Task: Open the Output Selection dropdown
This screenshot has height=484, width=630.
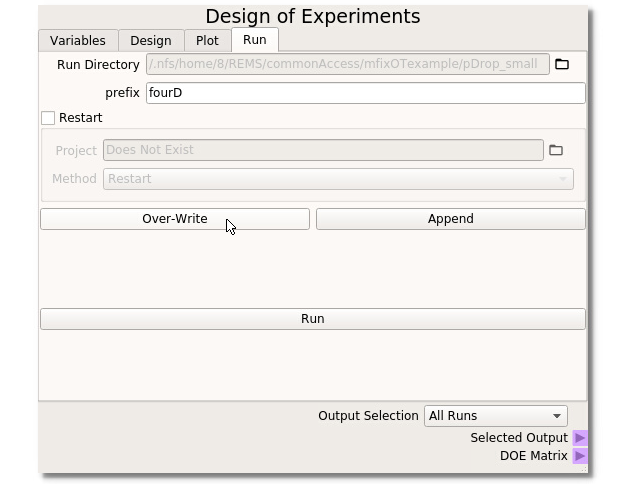Action: [496, 416]
